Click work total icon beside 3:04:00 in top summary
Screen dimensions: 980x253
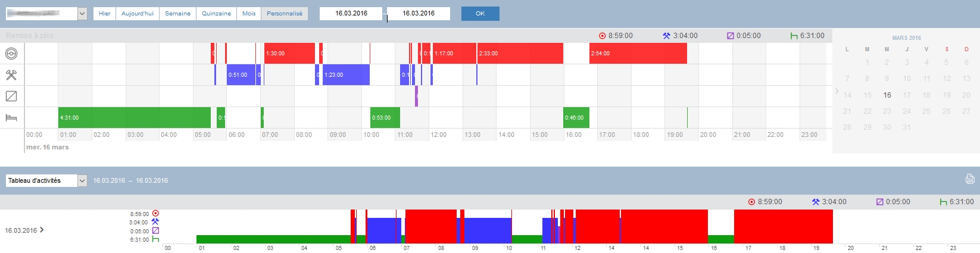coord(666,36)
